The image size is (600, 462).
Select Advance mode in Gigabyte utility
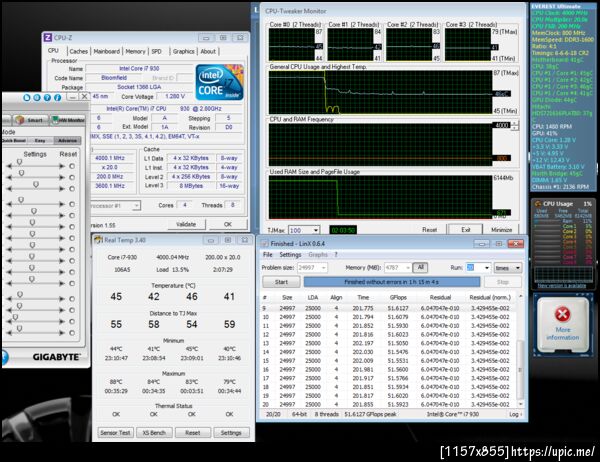click(67, 140)
